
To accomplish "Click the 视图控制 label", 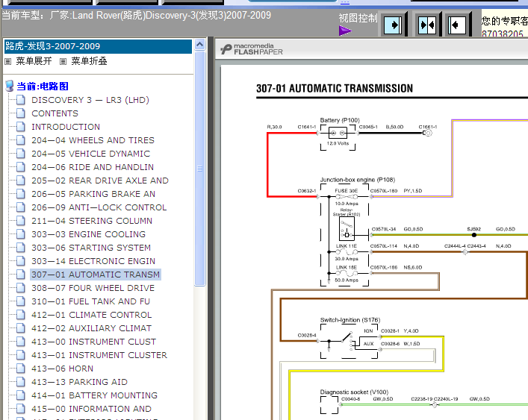I will (x=358, y=18).
